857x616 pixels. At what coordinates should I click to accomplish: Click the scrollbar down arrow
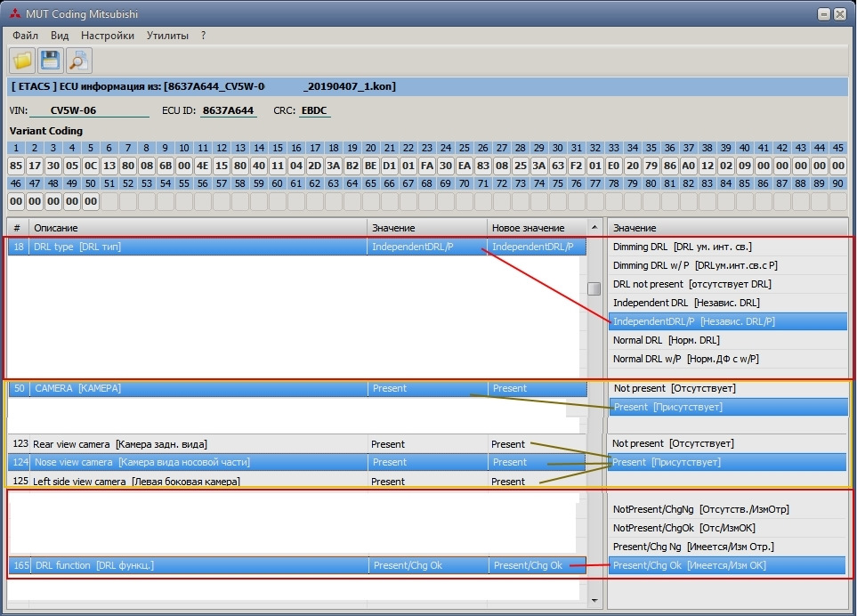pos(594,600)
